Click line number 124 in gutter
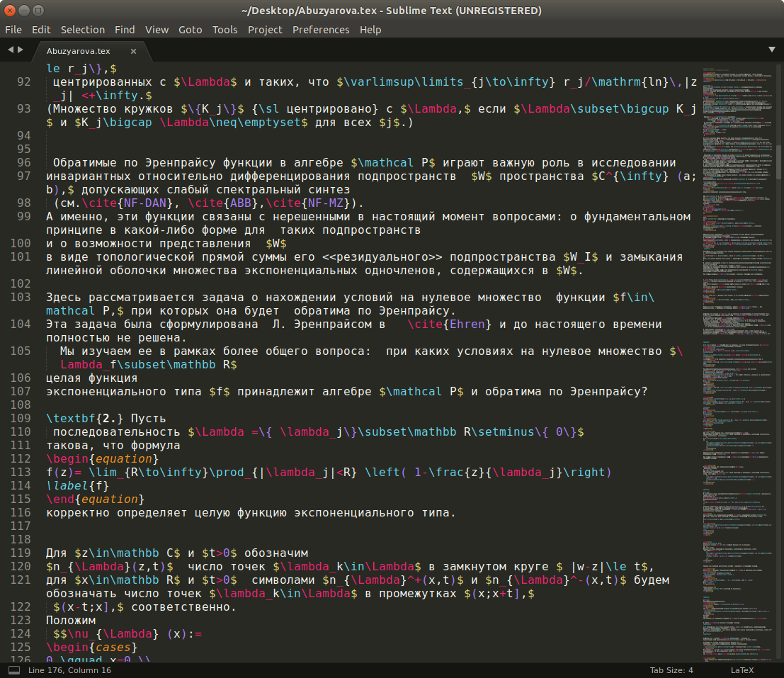 coord(21,633)
